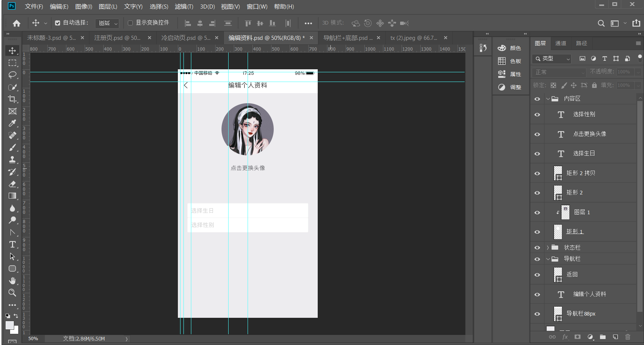
Task: Enable 显示变换控件 checkbox
Action: pyautogui.click(x=130, y=23)
